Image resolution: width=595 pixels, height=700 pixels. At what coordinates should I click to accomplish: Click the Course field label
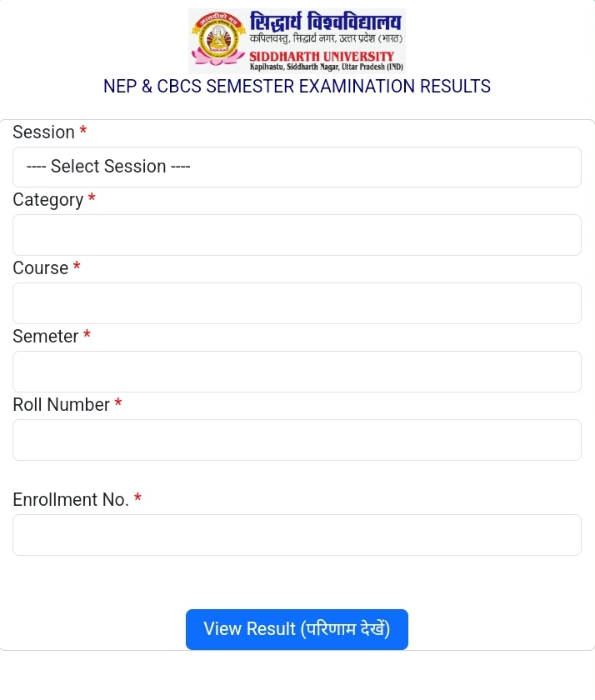[40, 268]
